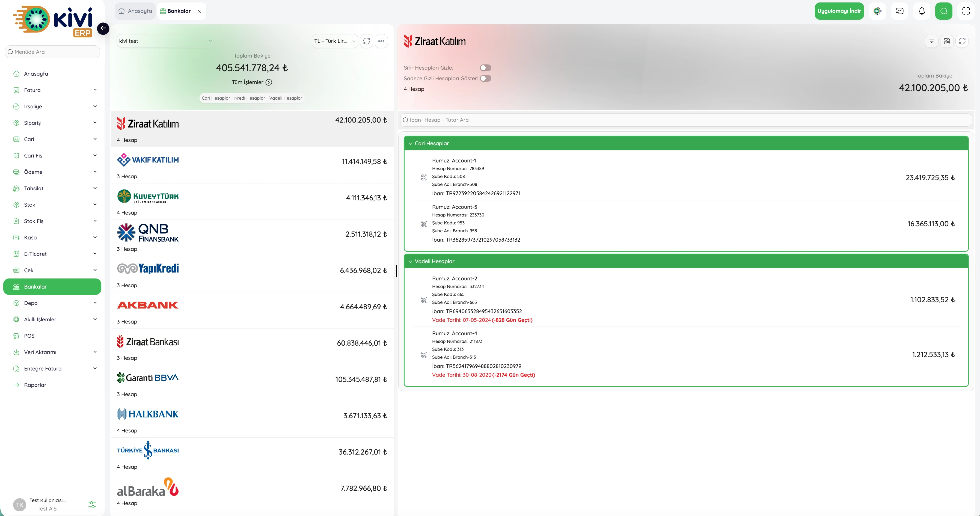Screen dimensions: 980x516
Task: Go to Anasayfa in sidebar menu
Action: 52,73
